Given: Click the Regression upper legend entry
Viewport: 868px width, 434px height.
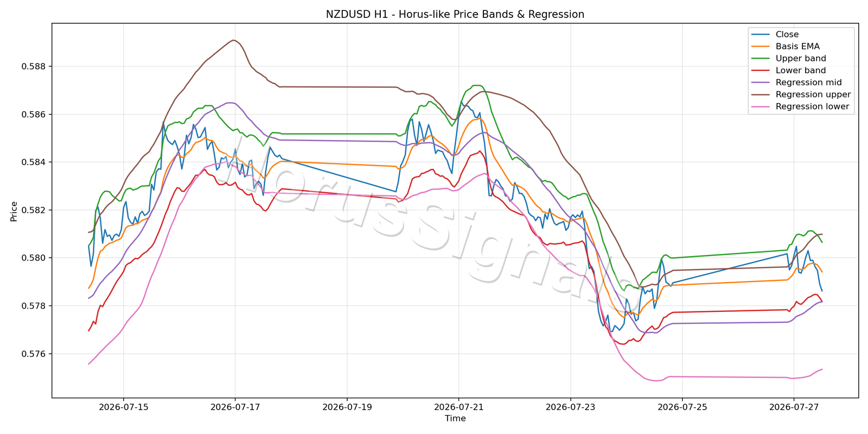Looking at the screenshot, I should [x=813, y=94].
